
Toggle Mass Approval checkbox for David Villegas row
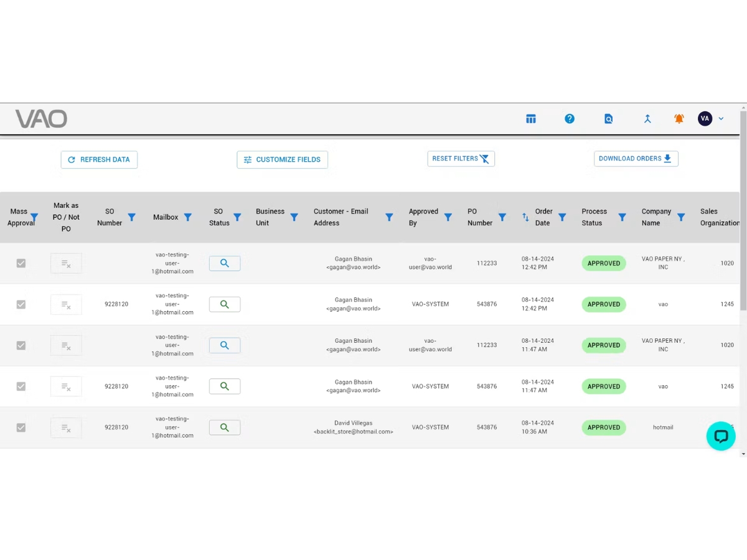(21, 427)
